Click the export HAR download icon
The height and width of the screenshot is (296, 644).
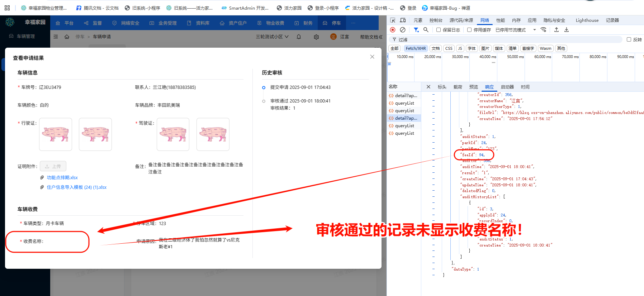point(567,30)
